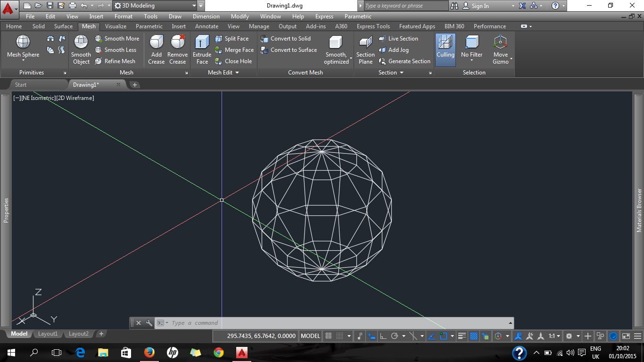Enable Live Section

click(x=404, y=38)
